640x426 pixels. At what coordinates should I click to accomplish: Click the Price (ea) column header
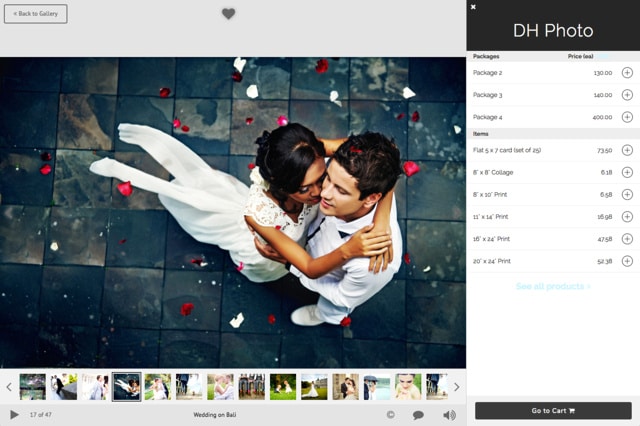click(580, 56)
